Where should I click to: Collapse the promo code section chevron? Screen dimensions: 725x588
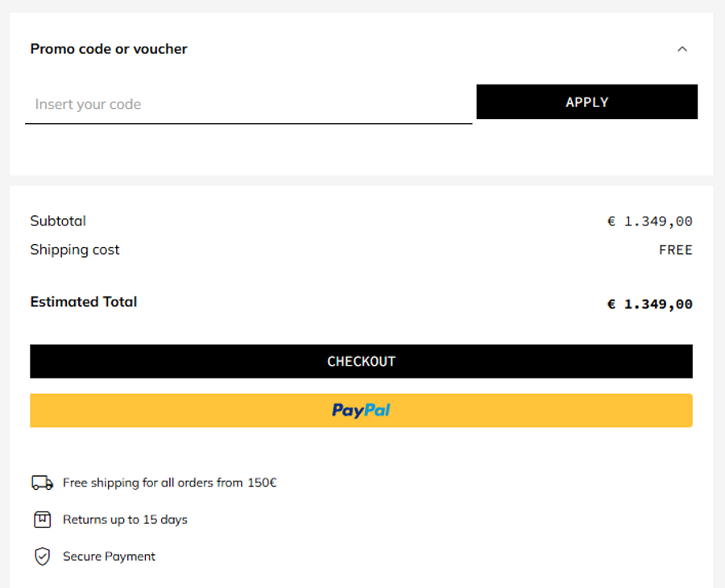pyautogui.click(x=682, y=49)
